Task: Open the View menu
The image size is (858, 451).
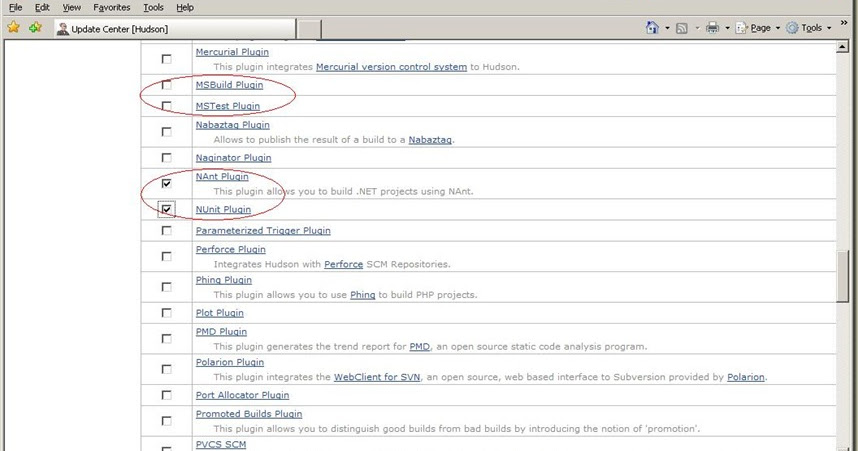Action: [71, 8]
